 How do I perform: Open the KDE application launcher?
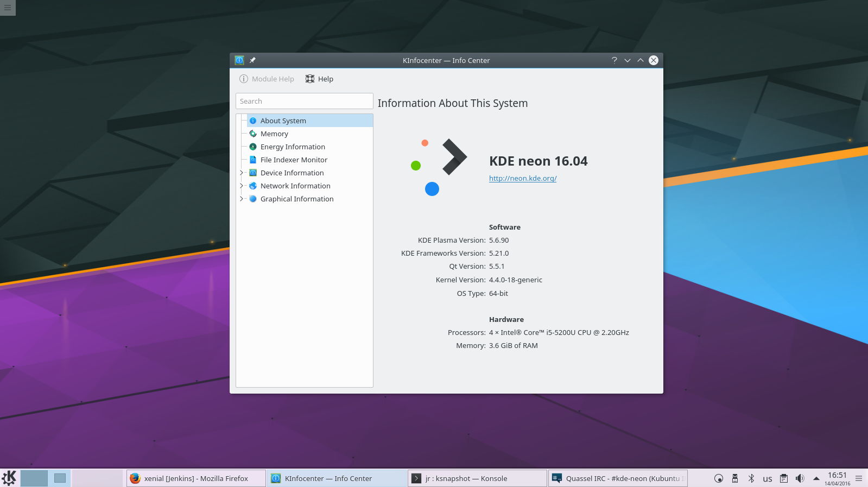pos(9,478)
